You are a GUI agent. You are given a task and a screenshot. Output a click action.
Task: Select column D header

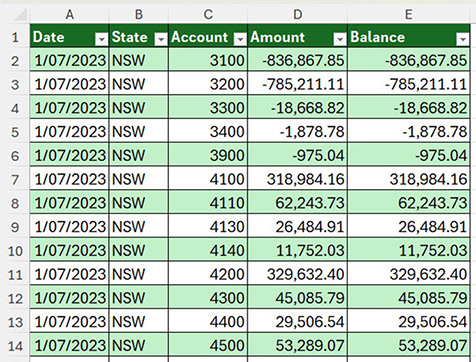click(x=297, y=15)
